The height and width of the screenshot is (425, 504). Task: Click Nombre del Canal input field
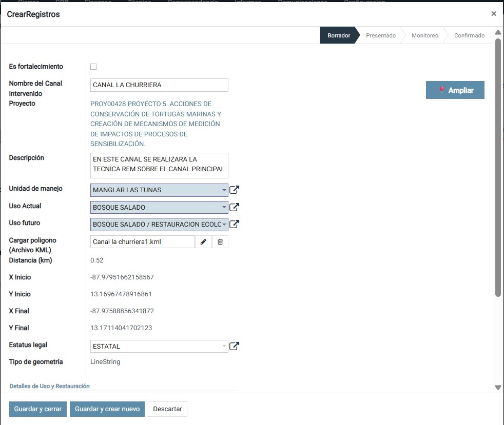[159, 85]
